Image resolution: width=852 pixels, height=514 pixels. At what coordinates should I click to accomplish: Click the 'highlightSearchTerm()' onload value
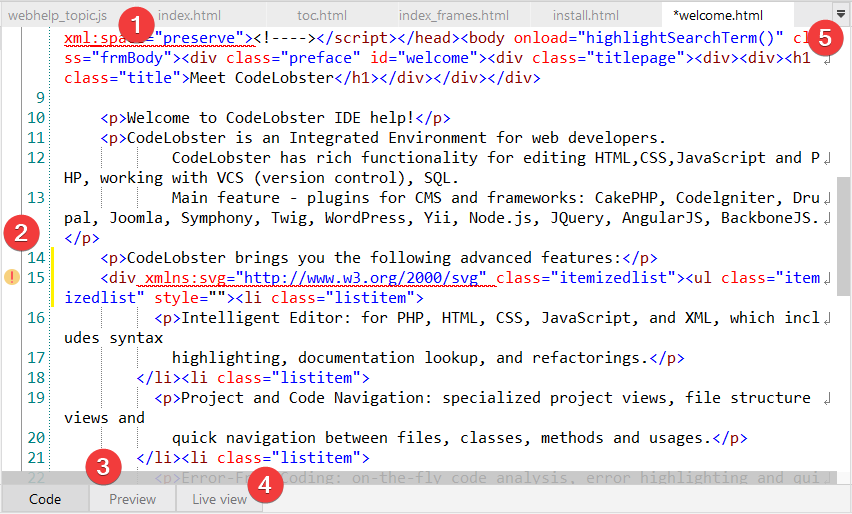point(680,38)
